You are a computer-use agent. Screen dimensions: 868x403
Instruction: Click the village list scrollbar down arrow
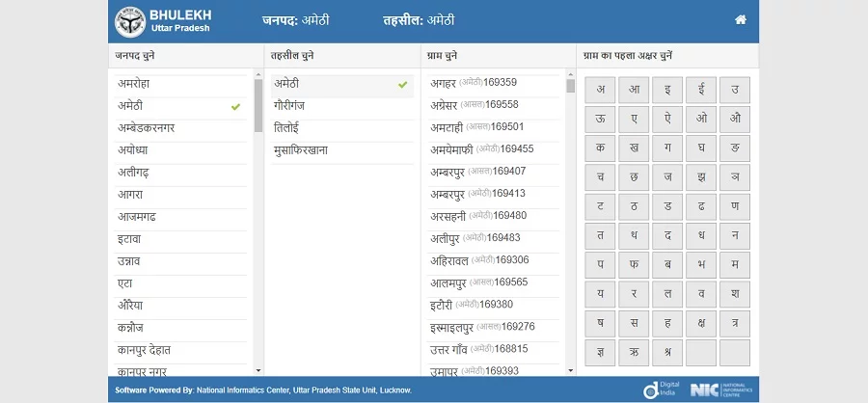571,370
